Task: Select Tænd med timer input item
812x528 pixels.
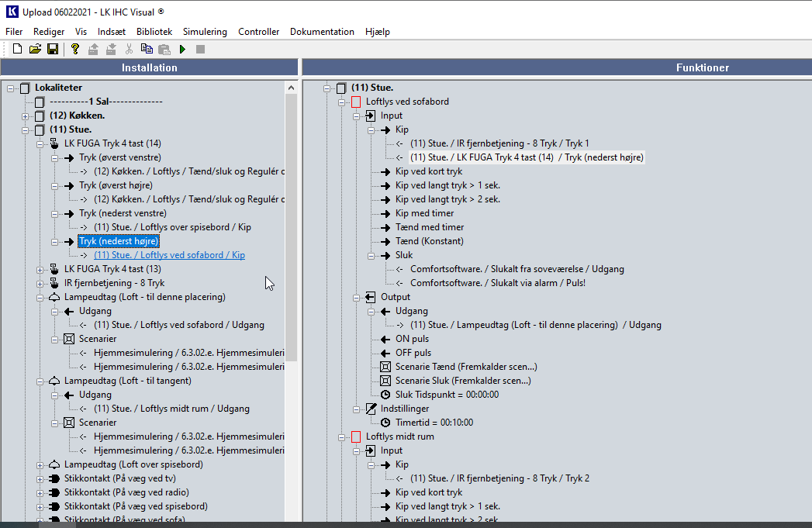Action: pyautogui.click(x=430, y=227)
